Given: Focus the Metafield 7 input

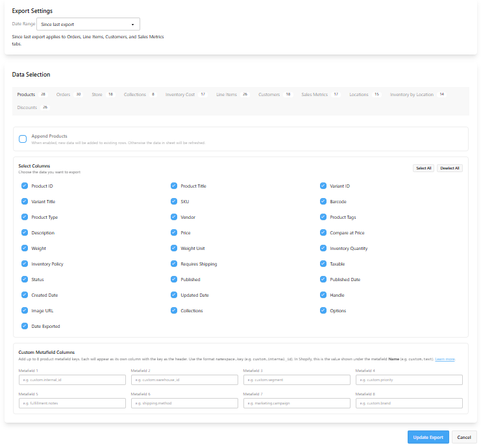Looking at the screenshot, I should 297,403.
